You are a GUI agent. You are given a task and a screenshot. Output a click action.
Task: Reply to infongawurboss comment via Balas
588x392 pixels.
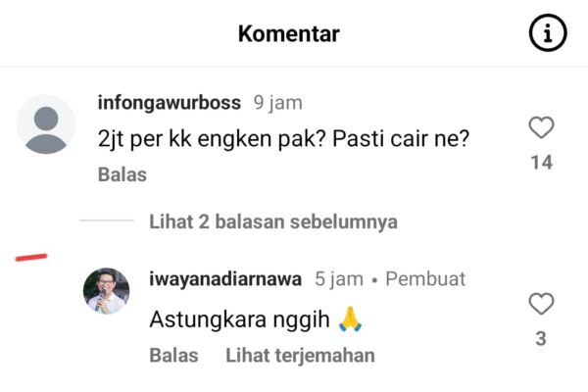point(122,174)
